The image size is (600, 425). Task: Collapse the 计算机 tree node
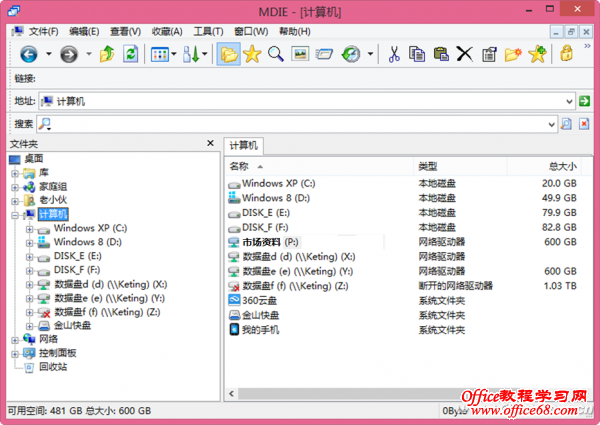15,215
